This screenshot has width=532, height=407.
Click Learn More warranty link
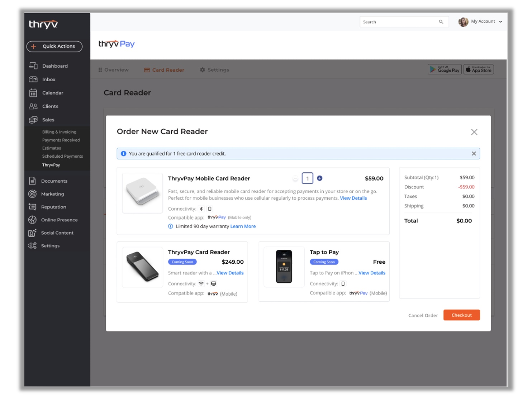point(243,226)
